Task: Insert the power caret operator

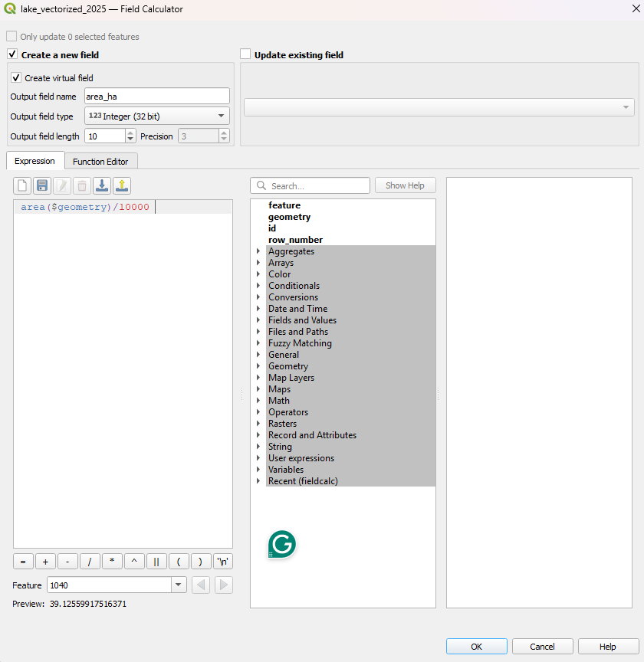Action: point(134,562)
